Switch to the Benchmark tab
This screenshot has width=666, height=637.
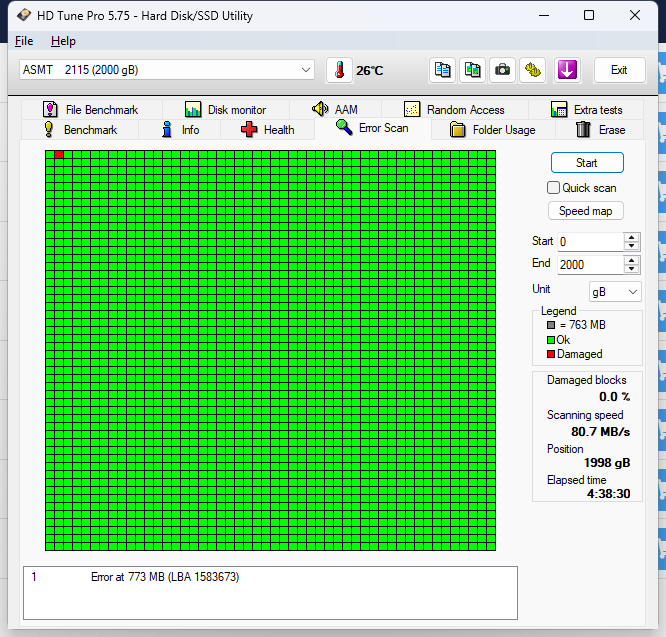[80, 130]
